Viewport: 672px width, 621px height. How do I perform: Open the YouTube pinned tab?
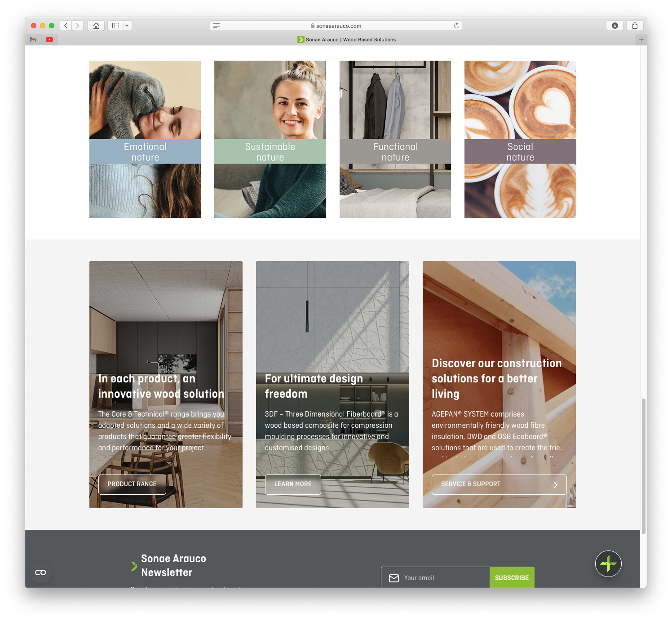point(49,40)
